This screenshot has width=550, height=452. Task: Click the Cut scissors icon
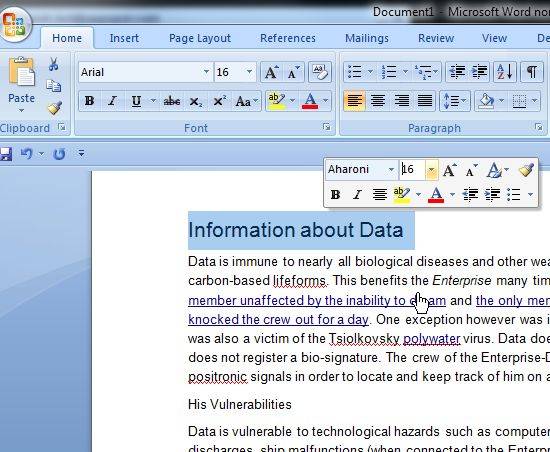click(x=53, y=64)
